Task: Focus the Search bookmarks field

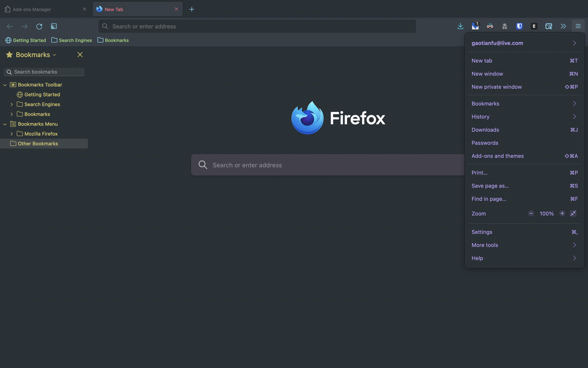Action: click(44, 72)
